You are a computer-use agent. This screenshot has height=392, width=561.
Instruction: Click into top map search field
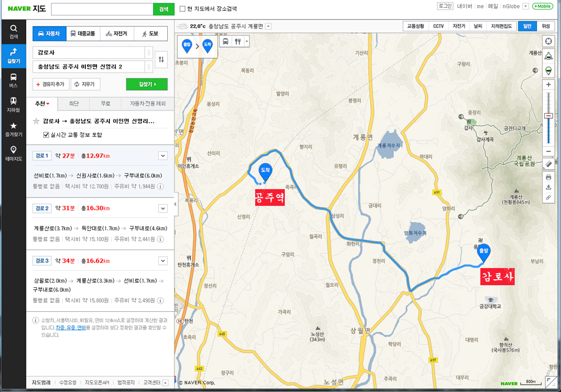click(102, 10)
